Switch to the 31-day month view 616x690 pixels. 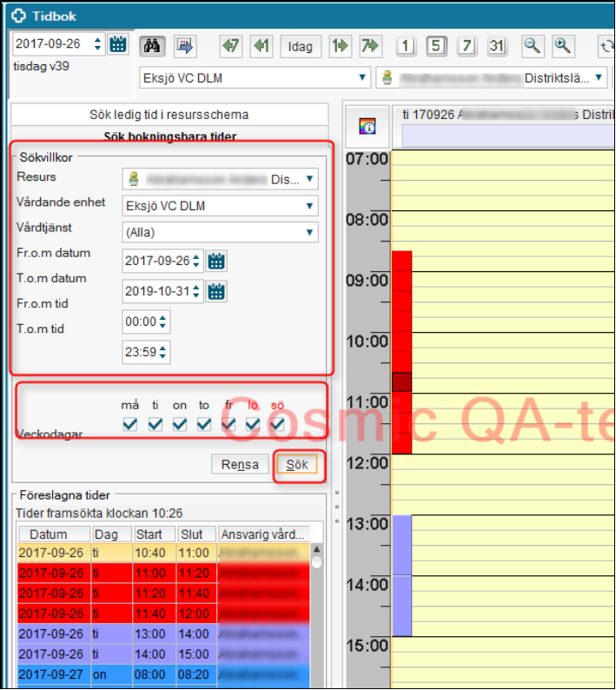pos(496,46)
